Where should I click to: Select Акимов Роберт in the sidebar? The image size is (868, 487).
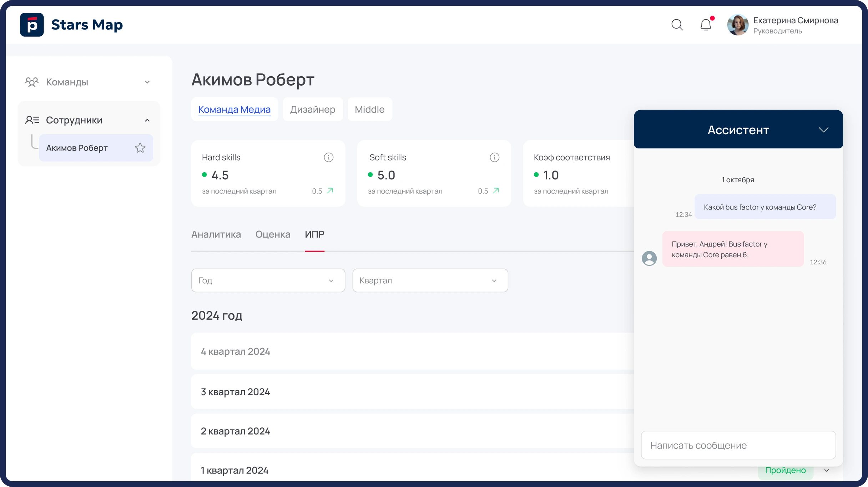point(96,148)
